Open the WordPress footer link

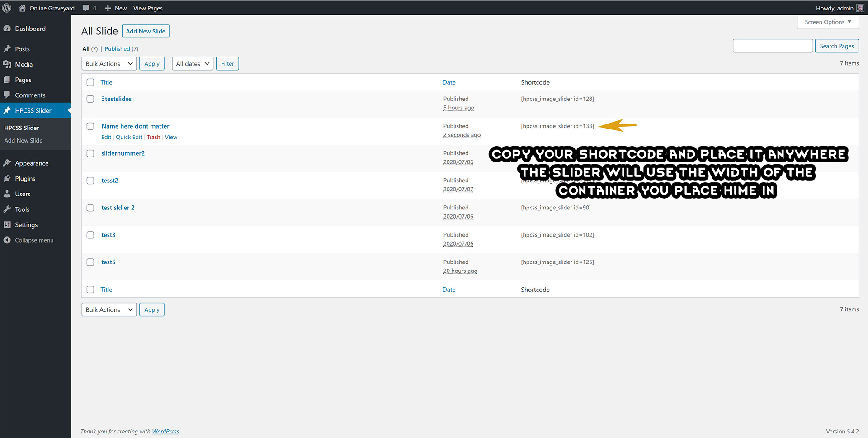coord(165,431)
